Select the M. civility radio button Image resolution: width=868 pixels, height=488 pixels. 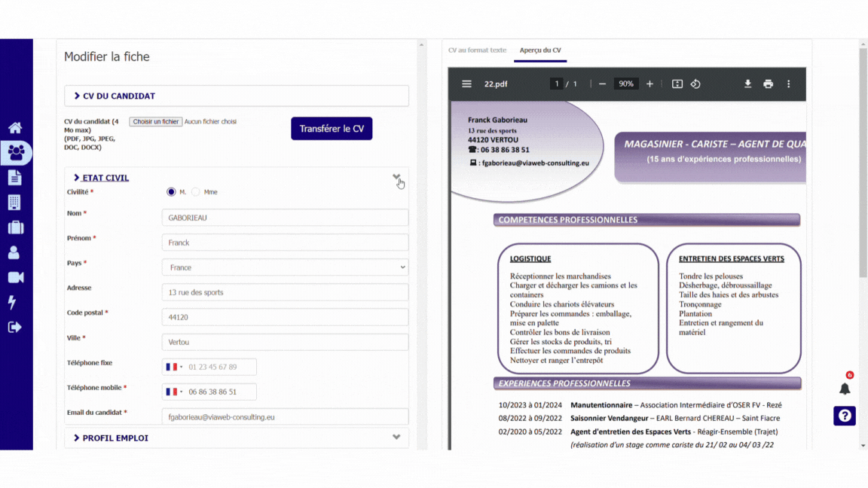171,192
